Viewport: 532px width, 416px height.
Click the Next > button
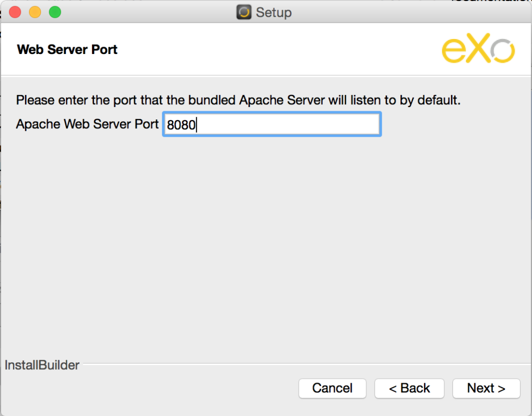pos(486,388)
